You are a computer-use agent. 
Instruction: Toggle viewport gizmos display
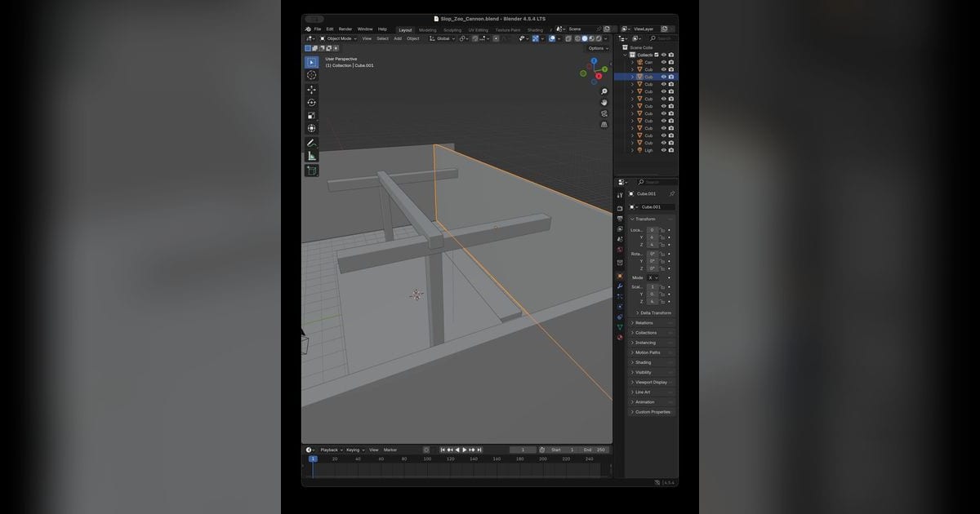point(536,38)
